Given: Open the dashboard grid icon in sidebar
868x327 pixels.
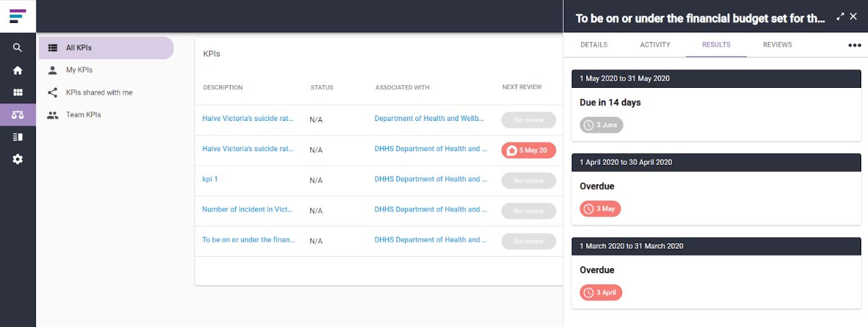Looking at the screenshot, I should pyautogui.click(x=18, y=93).
